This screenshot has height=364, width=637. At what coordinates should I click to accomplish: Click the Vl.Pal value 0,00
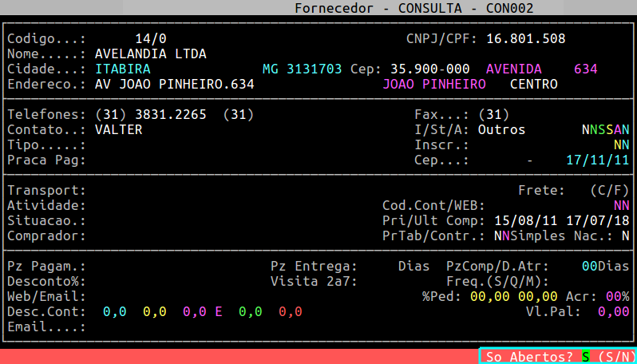[x=613, y=311]
